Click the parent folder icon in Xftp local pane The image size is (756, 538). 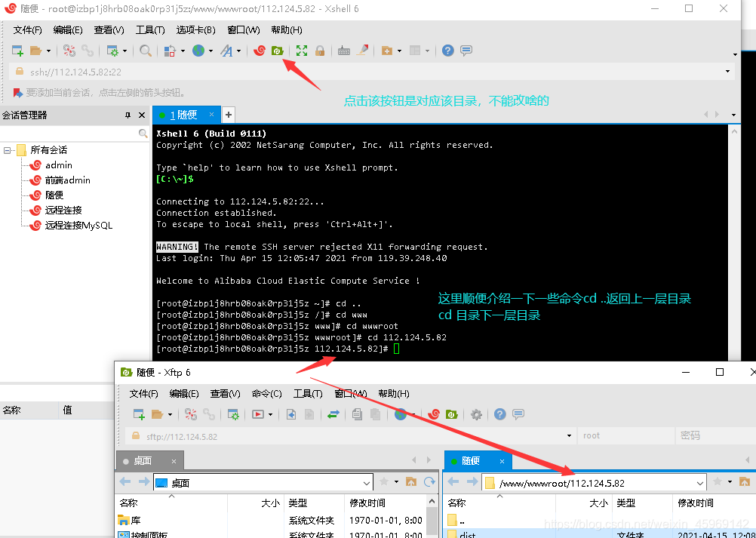411,481
